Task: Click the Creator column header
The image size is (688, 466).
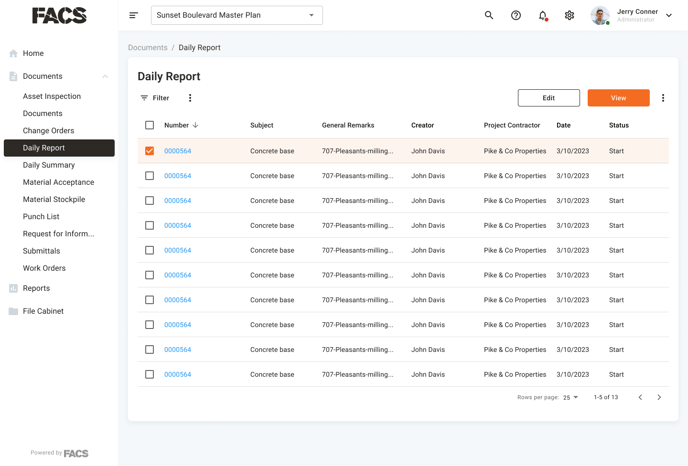Action: 423,125
